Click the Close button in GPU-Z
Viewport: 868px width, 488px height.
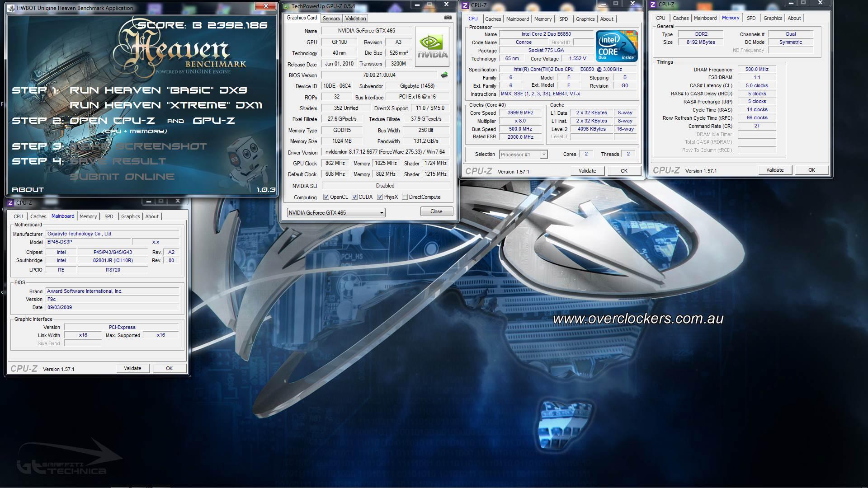[436, 211]
